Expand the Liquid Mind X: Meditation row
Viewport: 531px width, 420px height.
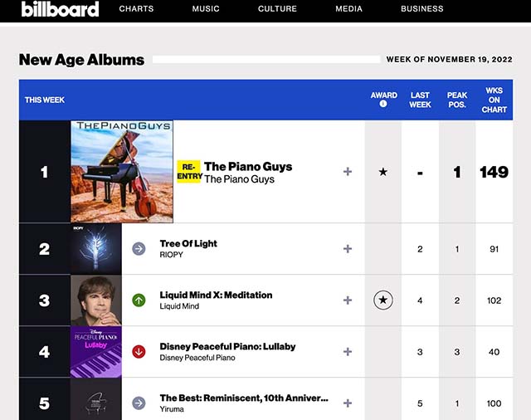coord(348,300)
